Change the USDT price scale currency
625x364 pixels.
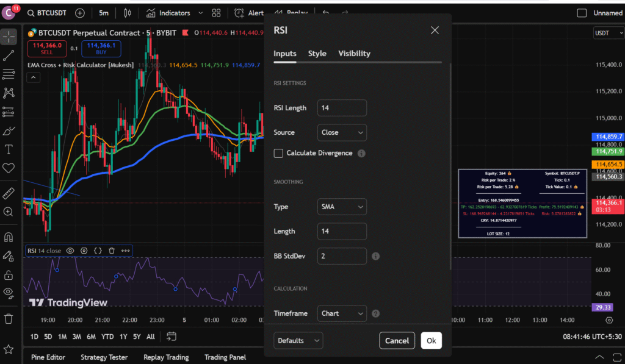click(609, 33)
